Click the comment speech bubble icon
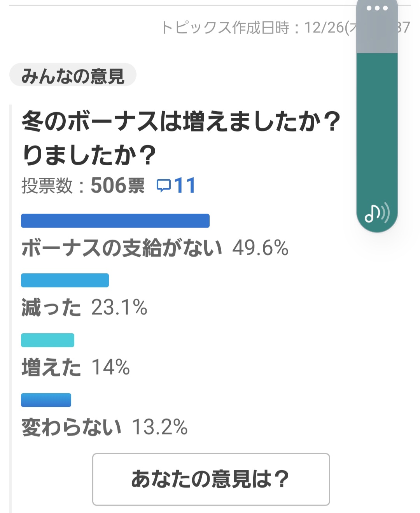The image size is (420, 513). 163,186
